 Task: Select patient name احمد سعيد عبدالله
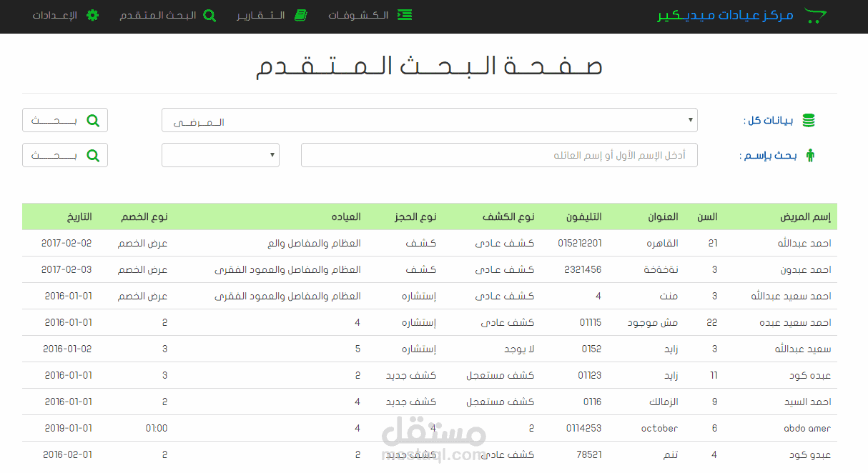(791, 296)
